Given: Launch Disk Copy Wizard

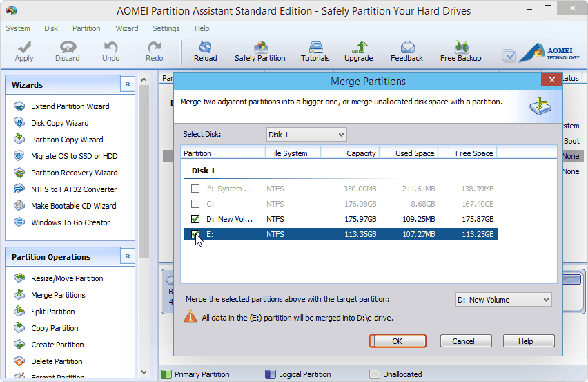Looking at the screenshot, I should point(59,123).
